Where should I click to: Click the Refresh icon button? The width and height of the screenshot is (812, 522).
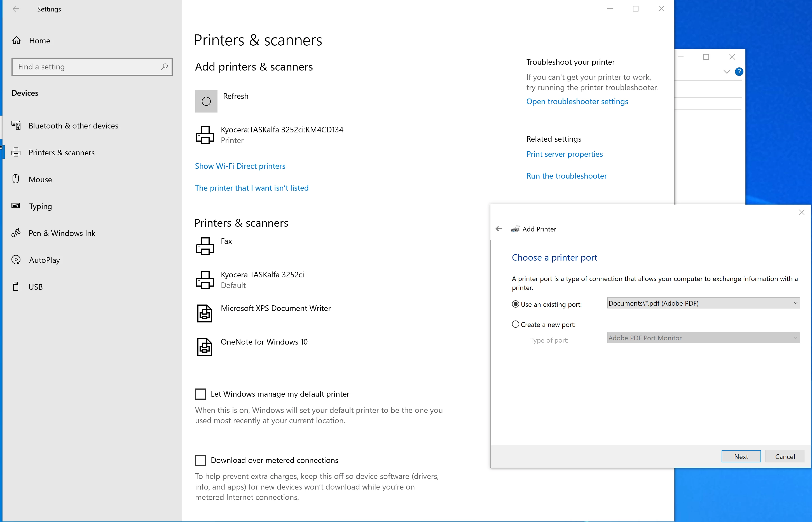pos(206,101)
